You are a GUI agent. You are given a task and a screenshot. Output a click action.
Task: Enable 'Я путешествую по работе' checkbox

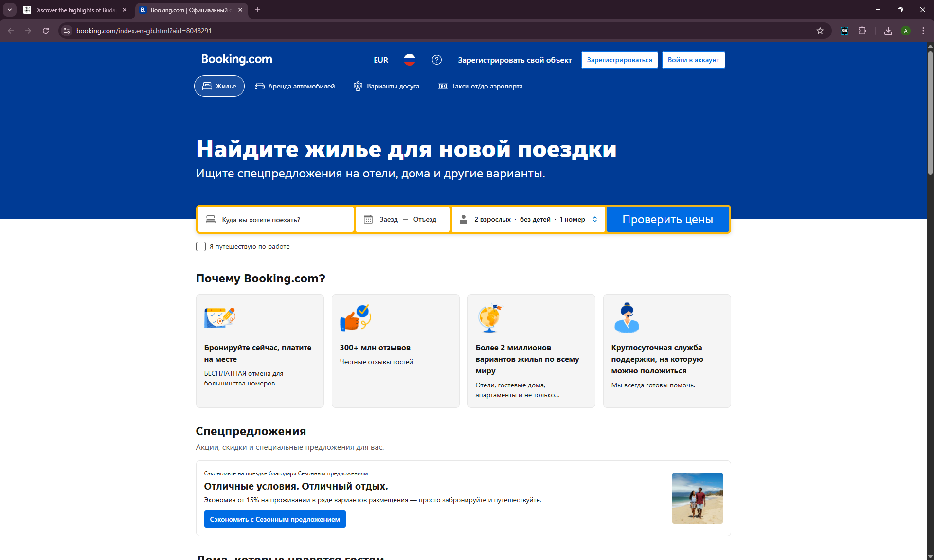201,246
